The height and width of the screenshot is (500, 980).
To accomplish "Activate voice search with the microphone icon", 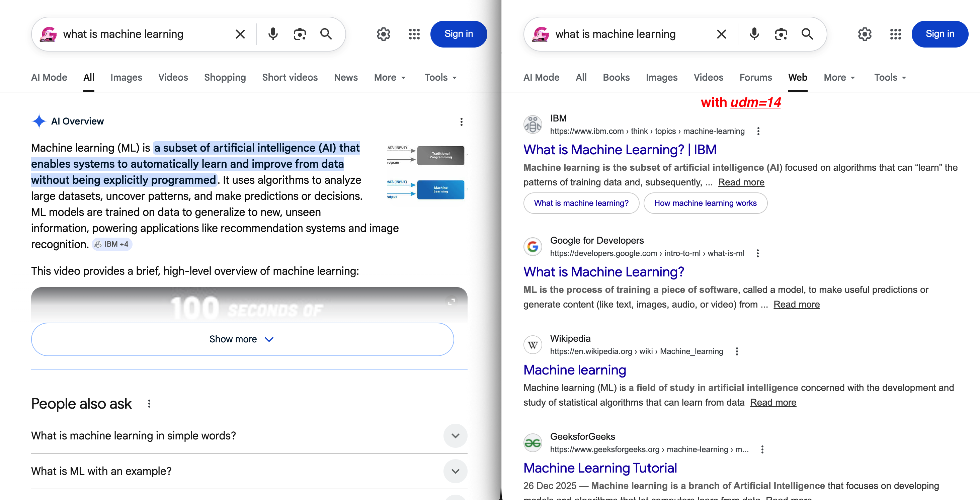I will (x=272, y=34).
